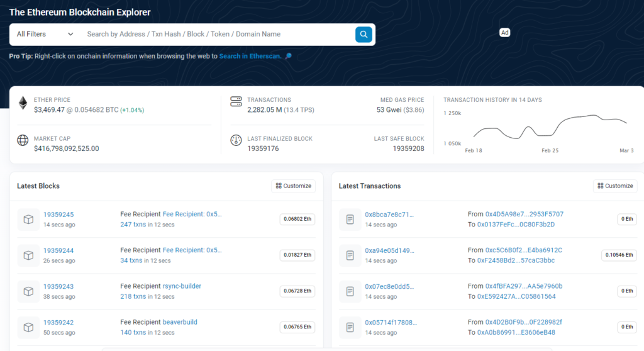Open recipient address 0xF2458Bd2...57caC3bbc
This screenshot has height=351, width=644.
[x=516, y=260]
